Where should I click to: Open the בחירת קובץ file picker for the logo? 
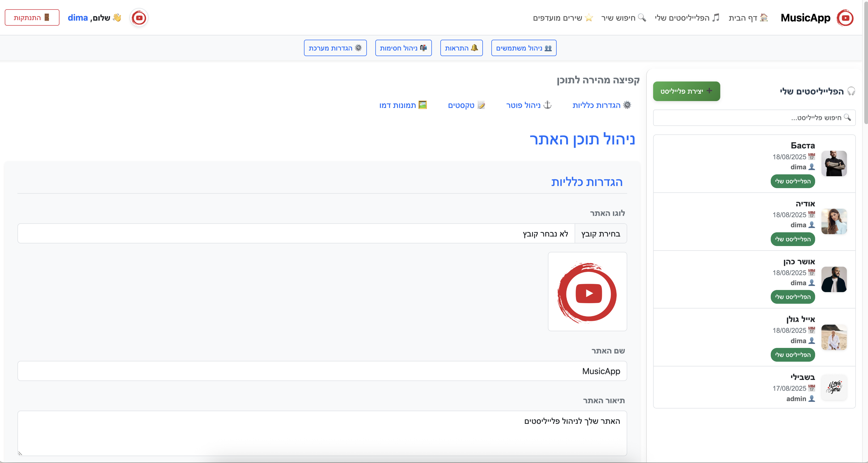(x=601, y=233)
